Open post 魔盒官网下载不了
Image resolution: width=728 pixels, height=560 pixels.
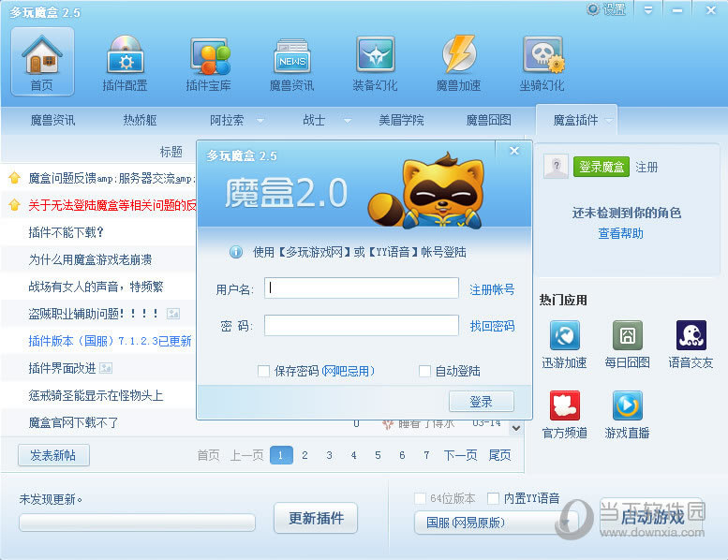click(x=73, y=422)
